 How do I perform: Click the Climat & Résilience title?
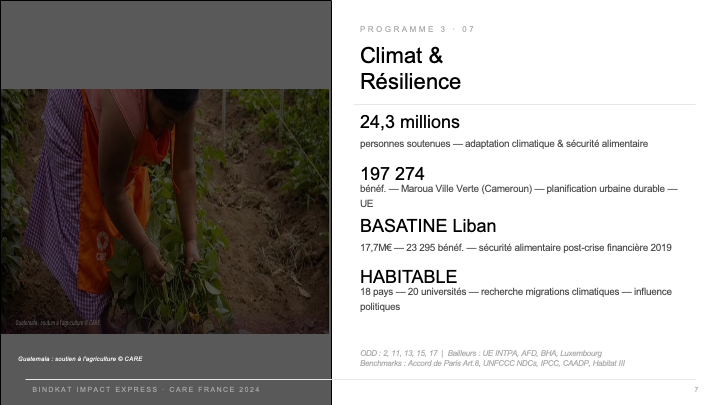point(410,68)
